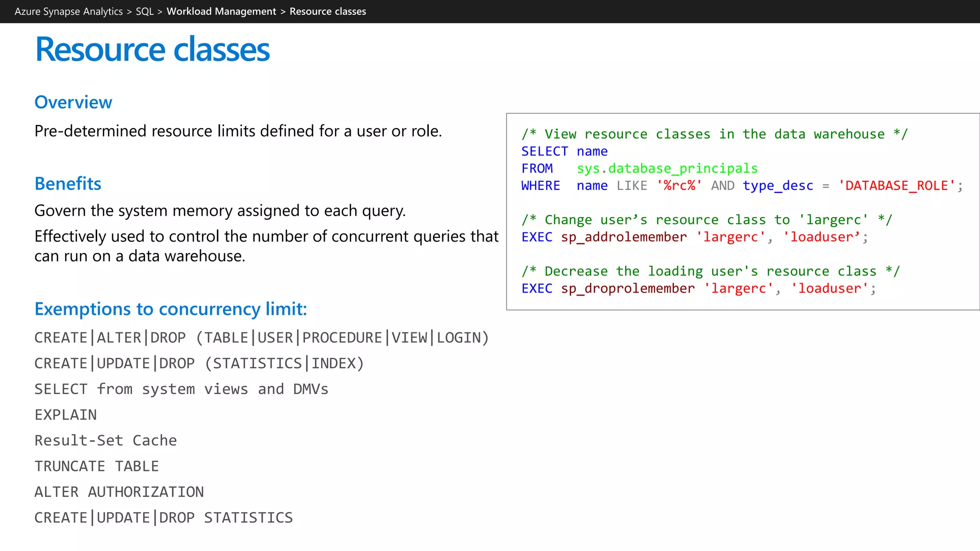The height and width of the screenshot is (551, 980).
Task: Click sys.database_principals in the code
Action: pyautogui.click(x=668, y=168)
